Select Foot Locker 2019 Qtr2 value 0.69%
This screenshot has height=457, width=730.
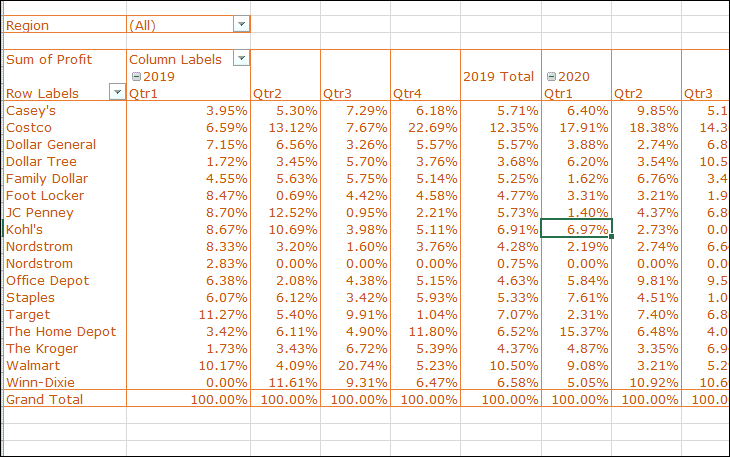click(x=285, y=195)
